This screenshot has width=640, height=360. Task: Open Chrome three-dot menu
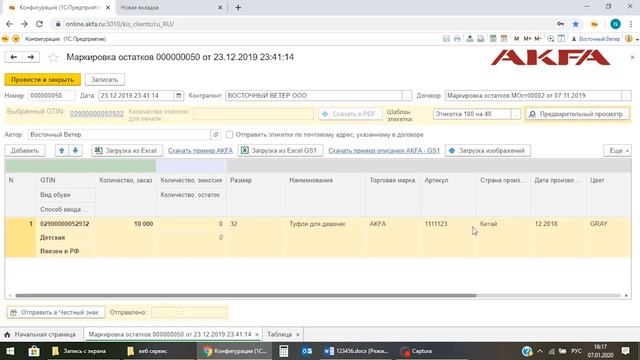(x=631, y=24)
